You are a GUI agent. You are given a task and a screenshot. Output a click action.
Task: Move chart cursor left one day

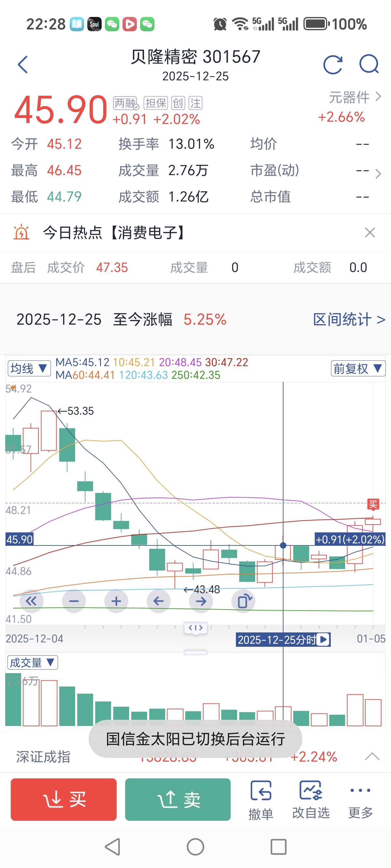[158, 601]
